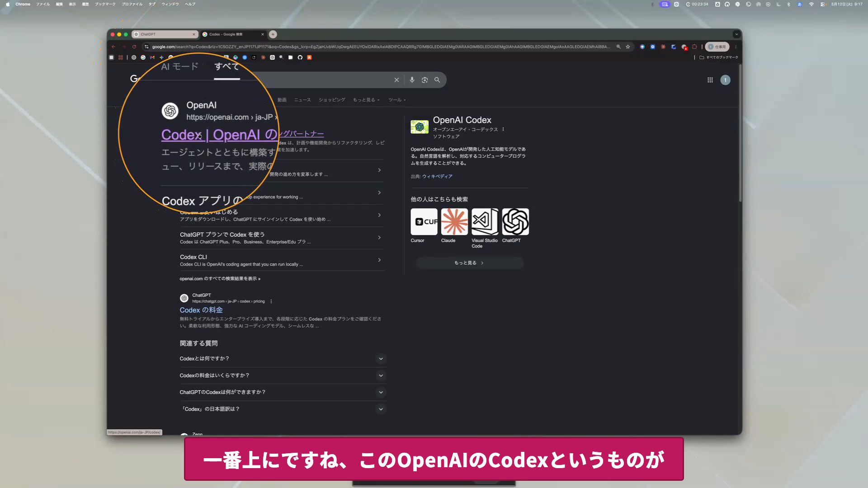
Task: Open chevron for Codex CLI sitelink
Action: tap(379, 260)
